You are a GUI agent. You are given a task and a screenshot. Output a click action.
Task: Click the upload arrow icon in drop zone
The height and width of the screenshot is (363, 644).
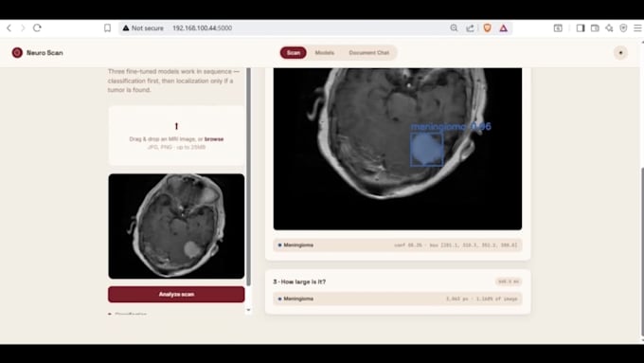click(176, 126)
